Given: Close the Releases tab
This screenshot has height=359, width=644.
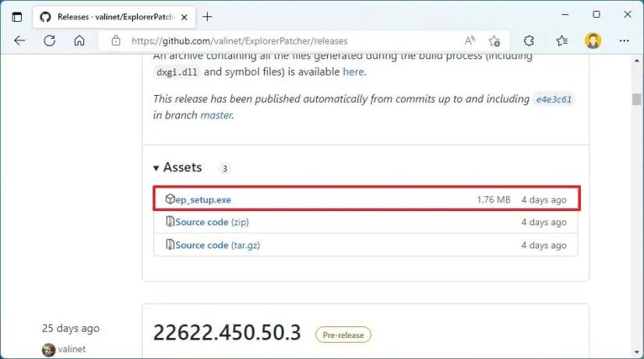Looking at the screenshot, I should coord(185,17).
